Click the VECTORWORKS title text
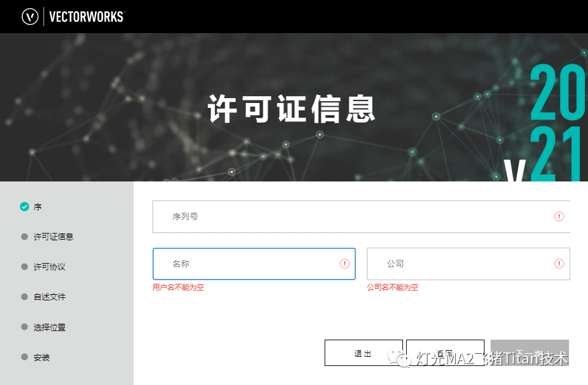This screenshot has width=588, height=385. pos(86,17)
